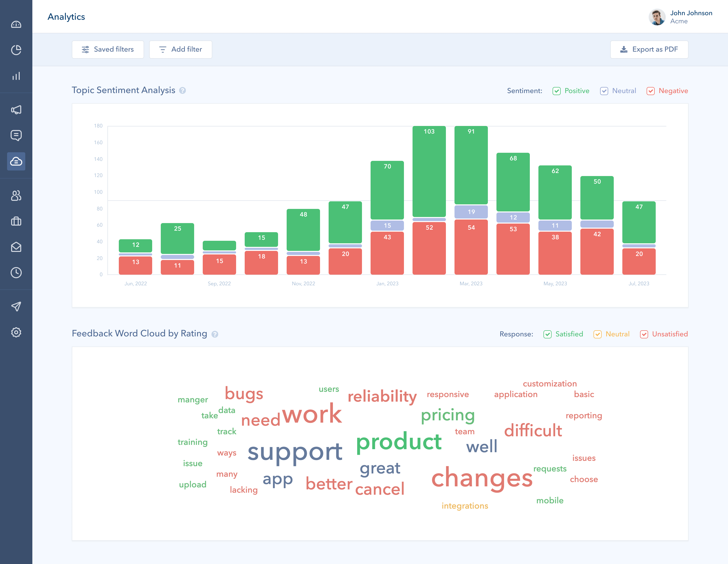Uncheck the Positive sentiment checkbox
728x564 pixels.
[x=556, y=91]
